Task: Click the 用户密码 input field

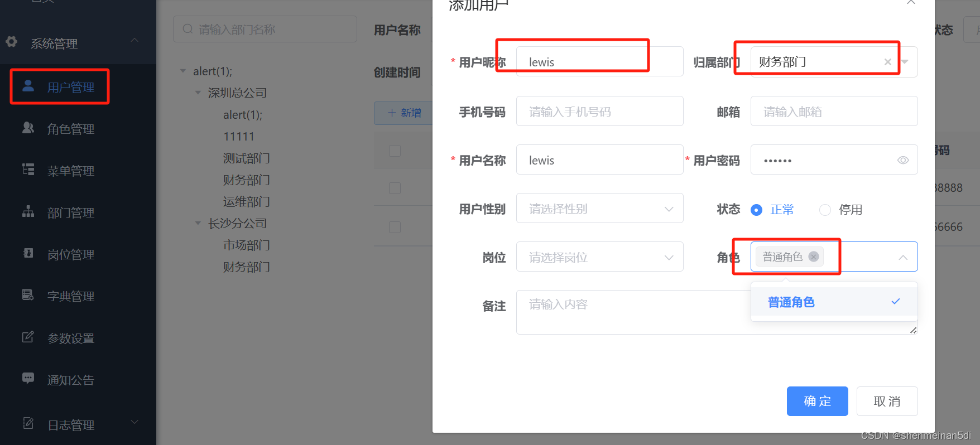Action: tap(834, 159)
